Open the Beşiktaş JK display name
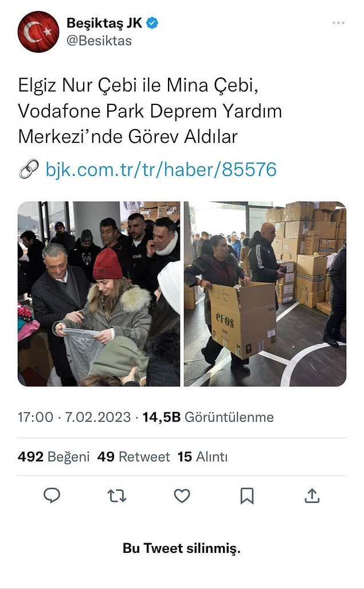 (104, 23)
